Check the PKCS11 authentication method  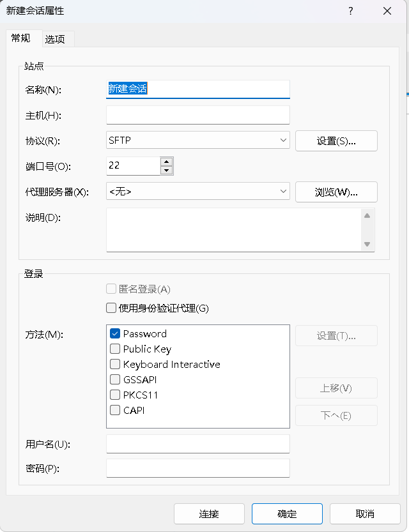click(x=115, y=395)
